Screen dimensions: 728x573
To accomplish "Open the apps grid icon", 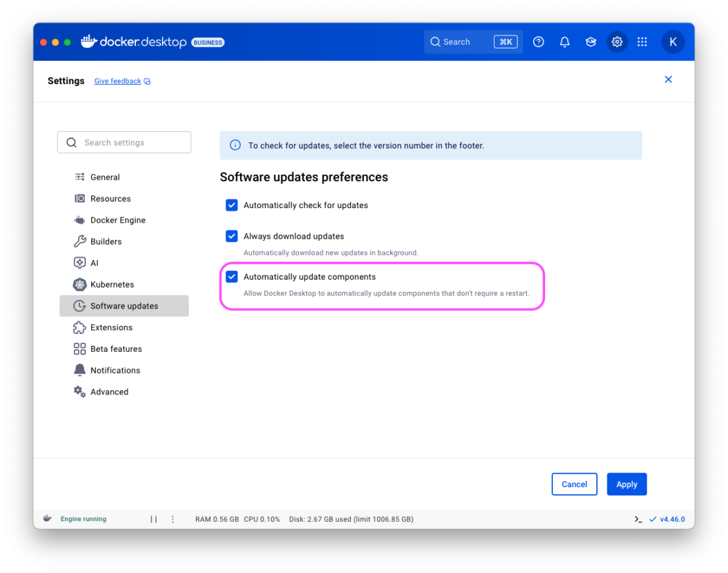I will coord(642,42).
